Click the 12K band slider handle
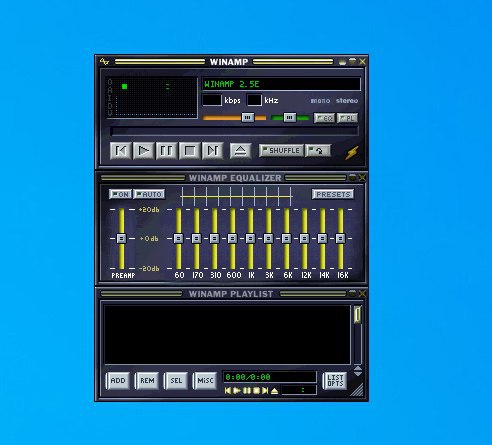 pos(305,238)
